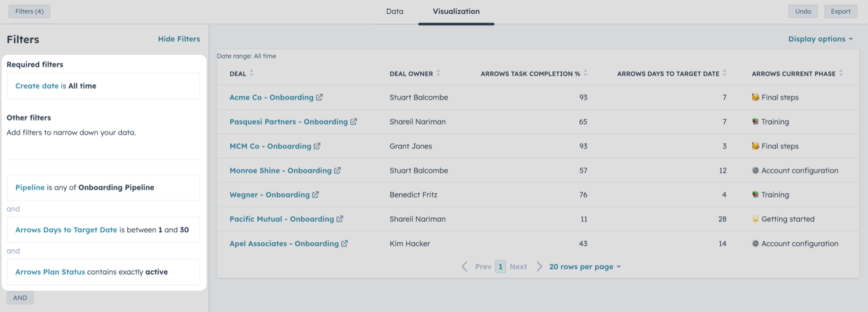
Task: Sort by Arrows Current Phase column
Action: point(841,73)
